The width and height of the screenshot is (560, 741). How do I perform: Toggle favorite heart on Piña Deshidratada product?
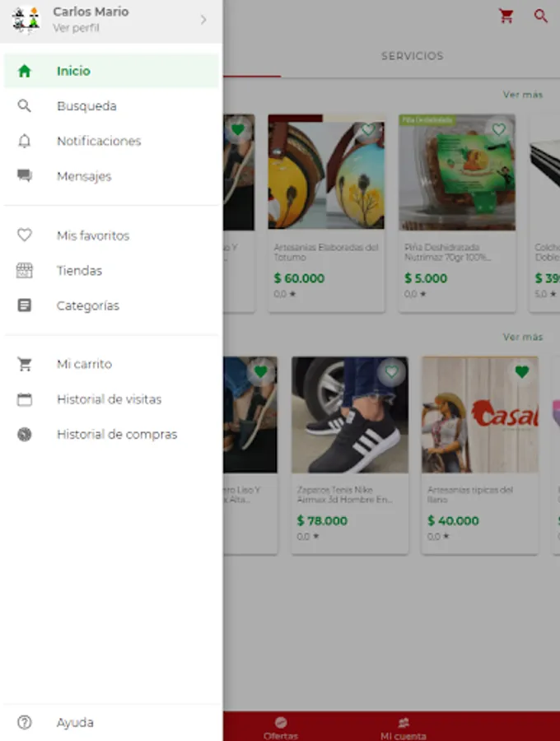(498, 129)
